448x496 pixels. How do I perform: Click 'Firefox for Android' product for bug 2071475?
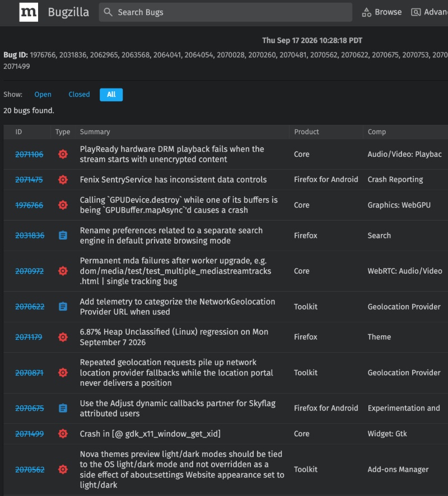[x=326, y=179]
